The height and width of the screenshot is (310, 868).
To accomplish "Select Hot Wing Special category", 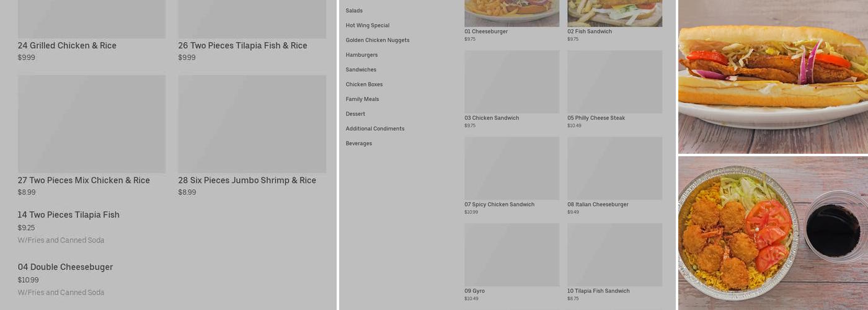I will [x=368, y=25].
